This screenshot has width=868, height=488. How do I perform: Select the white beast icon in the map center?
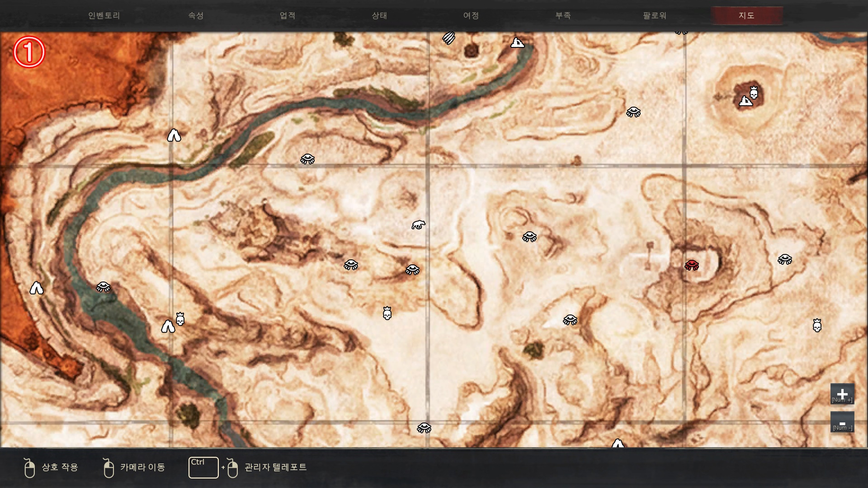pos(418,225)
